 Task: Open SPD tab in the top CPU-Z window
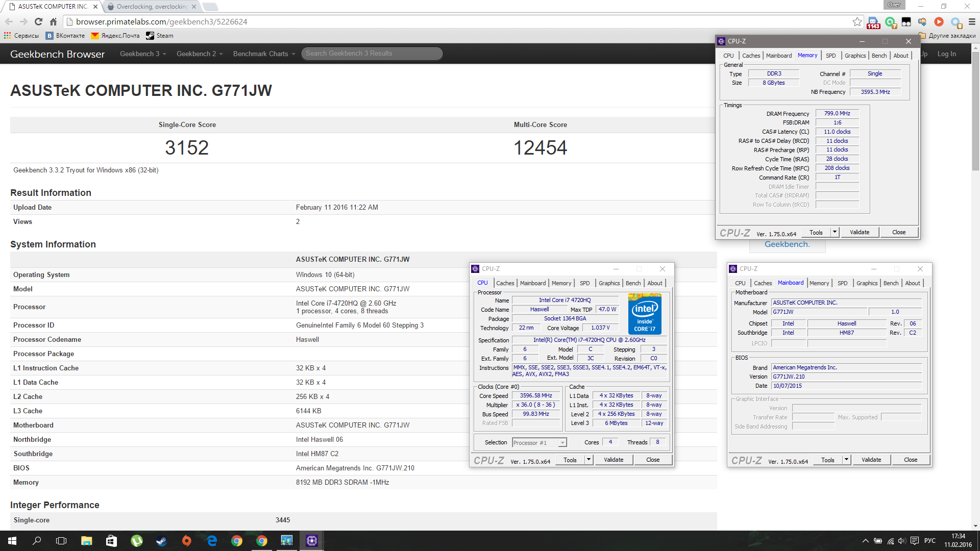[x=831, y=56]
